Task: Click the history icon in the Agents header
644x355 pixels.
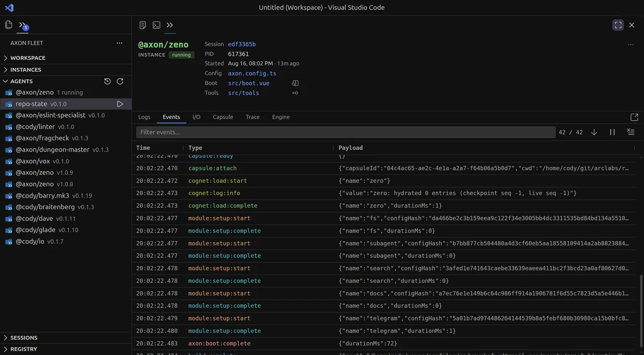Action: click(107, 81)
